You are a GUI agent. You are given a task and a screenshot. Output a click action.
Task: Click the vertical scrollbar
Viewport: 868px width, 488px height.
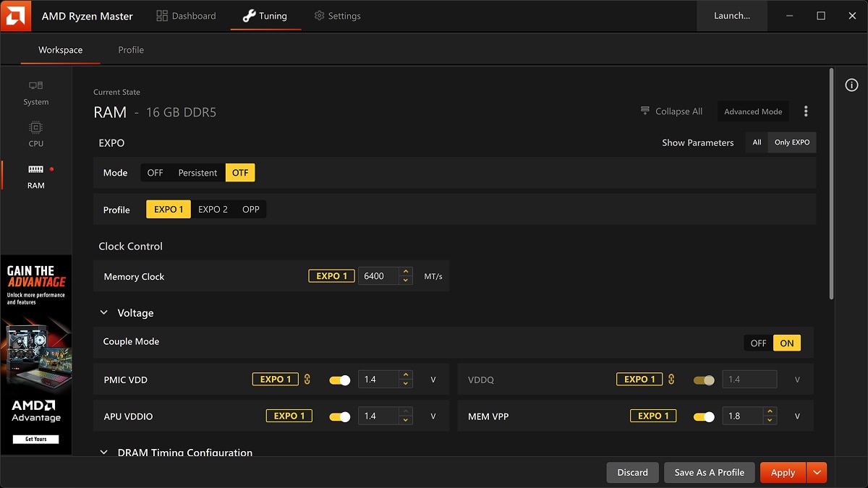pyautogui.click(x=831, y=184)
